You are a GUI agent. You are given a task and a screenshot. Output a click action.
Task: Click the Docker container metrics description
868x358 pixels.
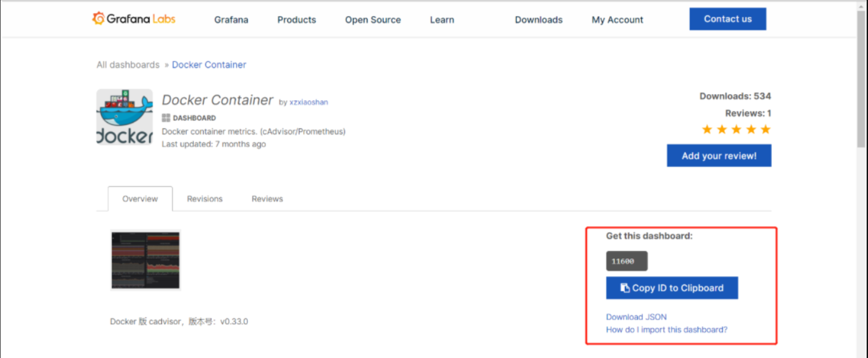(254, 131)
